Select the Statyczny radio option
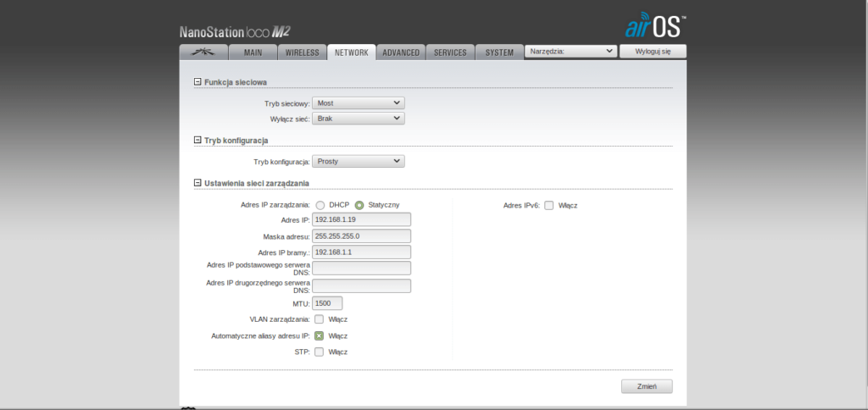This screenshot has height=410, width=868. coord(359,205)
